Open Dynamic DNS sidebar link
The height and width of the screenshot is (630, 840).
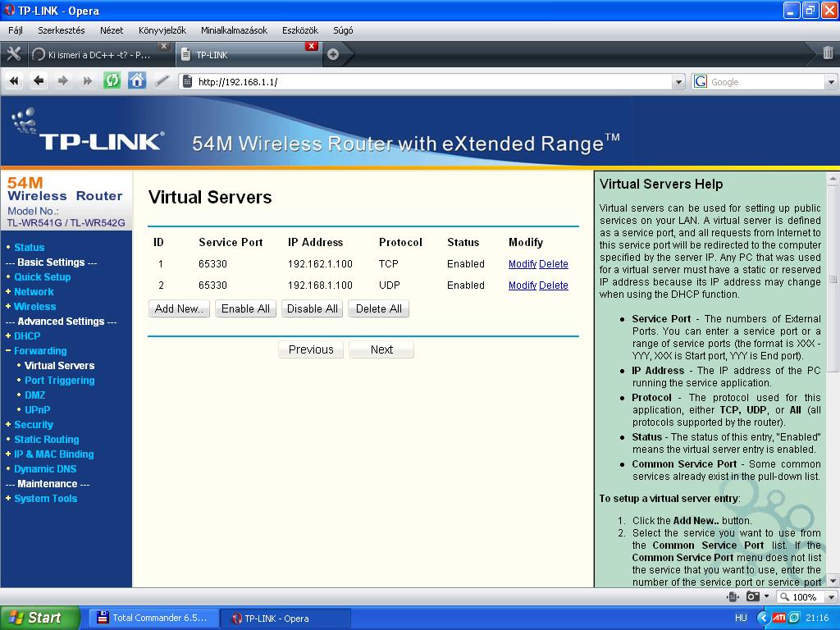coord(45,469)
